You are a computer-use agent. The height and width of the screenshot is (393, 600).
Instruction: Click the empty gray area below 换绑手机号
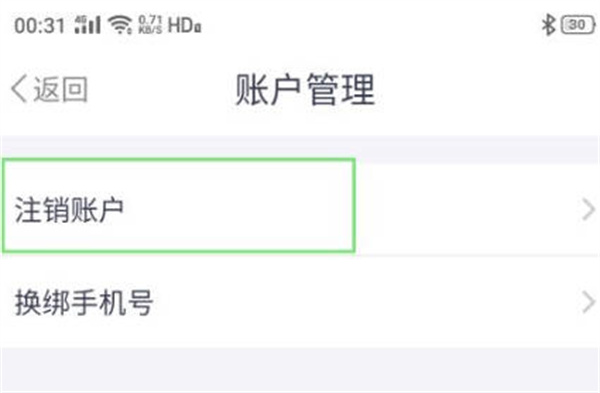[x=300, y=370]
